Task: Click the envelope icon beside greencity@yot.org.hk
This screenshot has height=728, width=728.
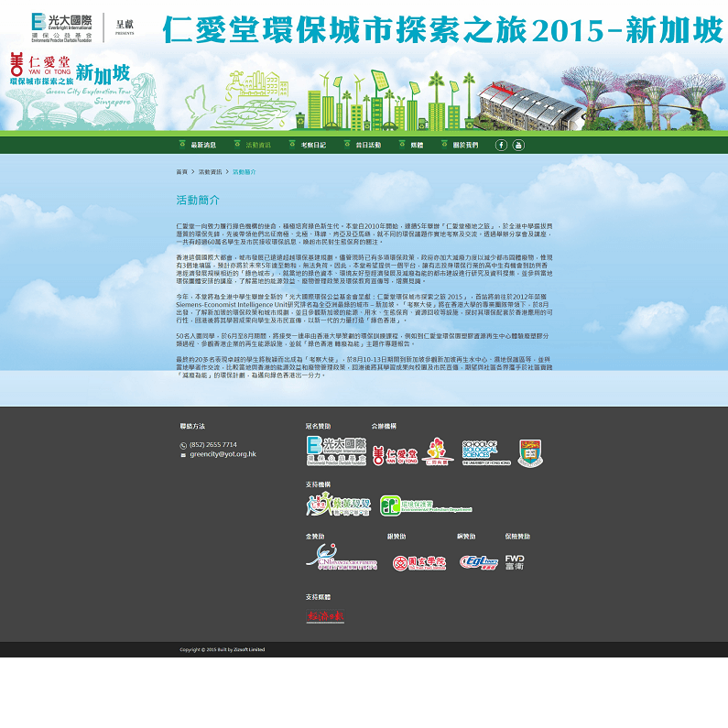Action: [x=183, y=455]
